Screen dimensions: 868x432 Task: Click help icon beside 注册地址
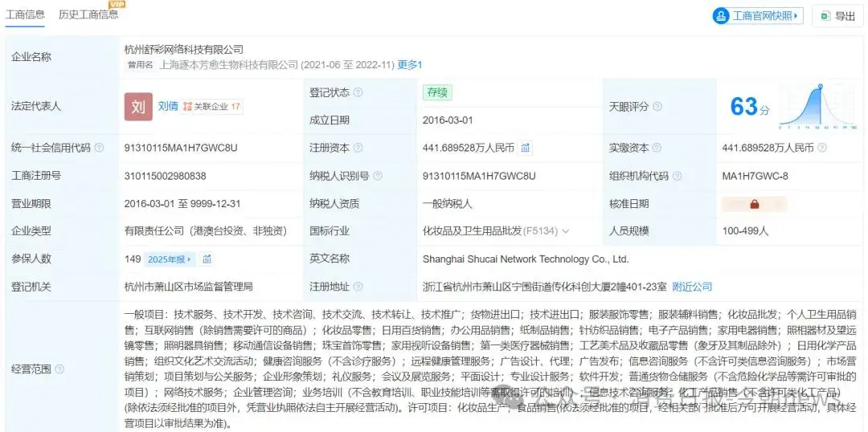click(x=358, y=287)
